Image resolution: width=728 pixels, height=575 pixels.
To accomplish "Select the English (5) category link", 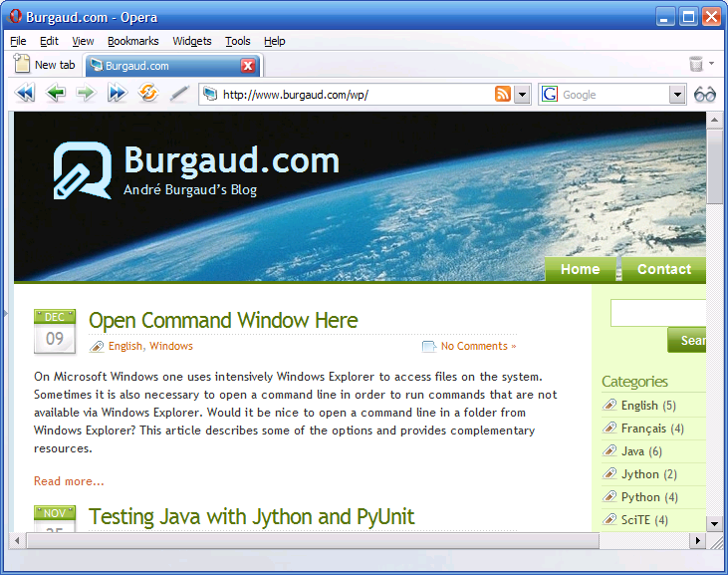I will point(648,405).
